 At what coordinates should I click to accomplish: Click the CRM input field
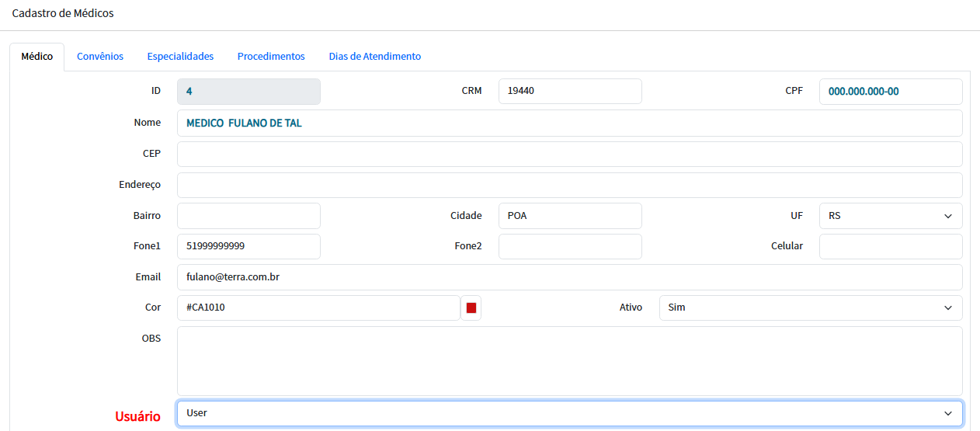[x=569, y=91]
